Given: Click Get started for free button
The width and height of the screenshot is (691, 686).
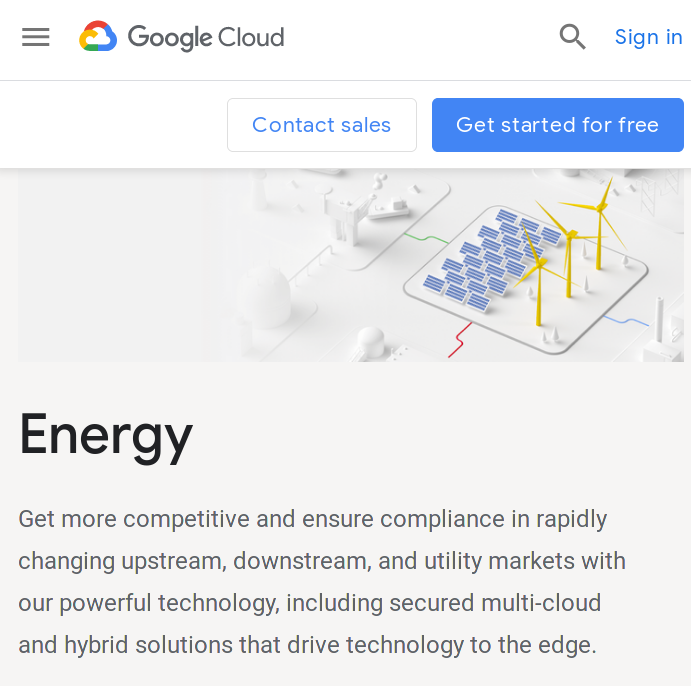Looking at the screenshot, I should coord(557,125).
